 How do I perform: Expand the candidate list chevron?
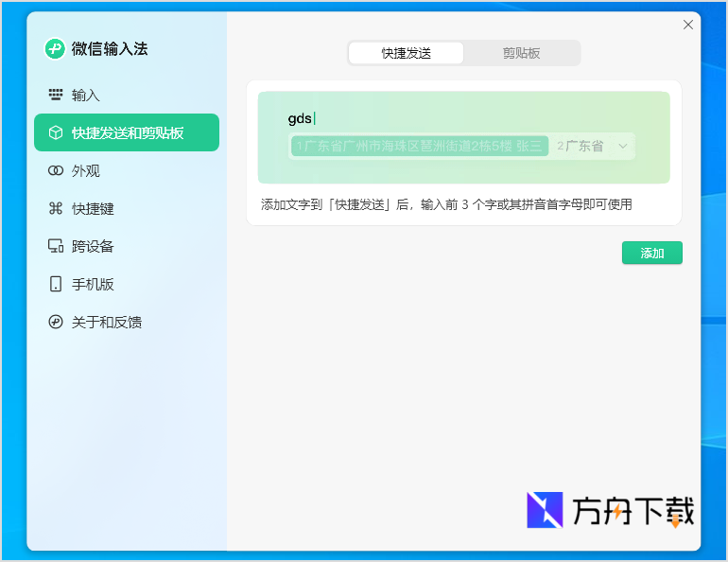(623, 147)
